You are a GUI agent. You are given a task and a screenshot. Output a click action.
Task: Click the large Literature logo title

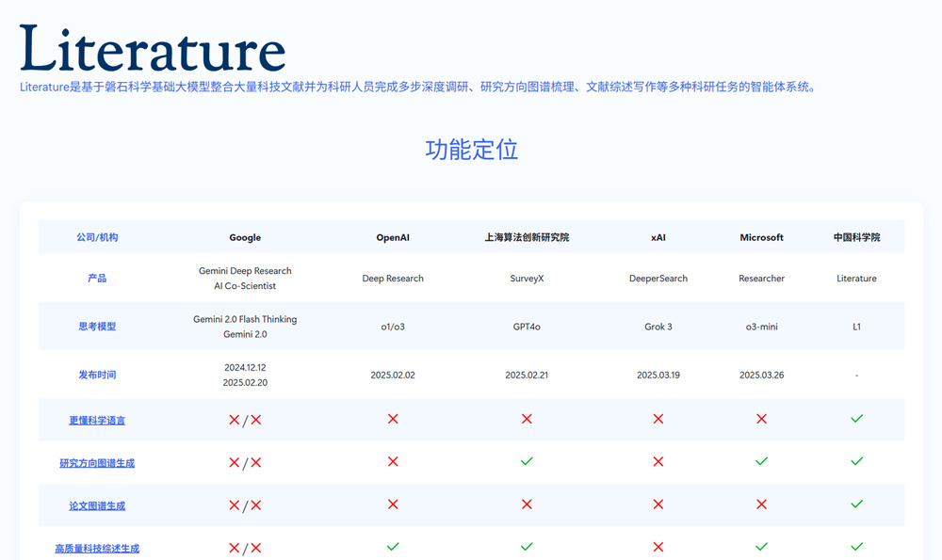coord(153,50)
